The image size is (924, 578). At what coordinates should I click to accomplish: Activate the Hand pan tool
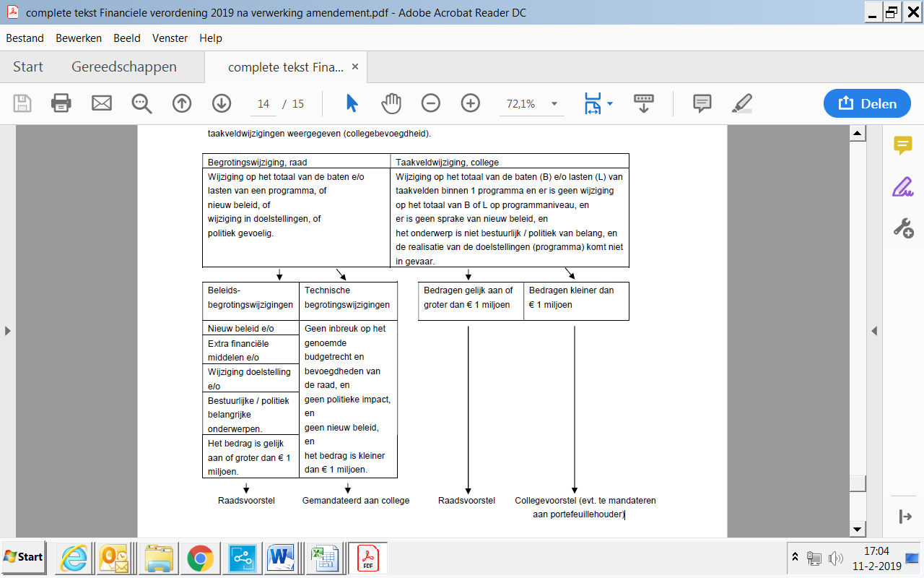(x=391, y=103)
